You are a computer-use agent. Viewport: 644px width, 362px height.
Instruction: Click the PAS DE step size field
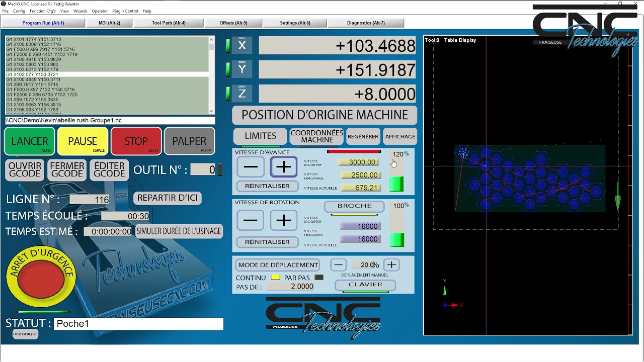(x=290, y=287)
